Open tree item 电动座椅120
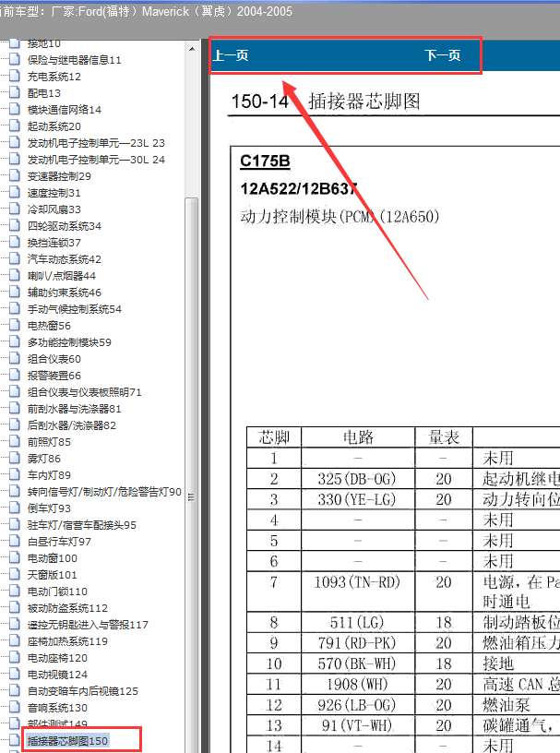This screenshot has height=753, width=560. (57, 658)
